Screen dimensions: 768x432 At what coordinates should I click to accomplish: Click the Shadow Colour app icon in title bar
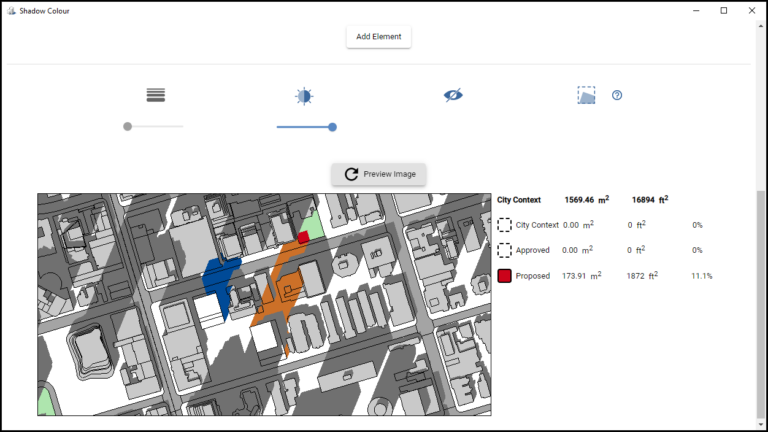11,11
